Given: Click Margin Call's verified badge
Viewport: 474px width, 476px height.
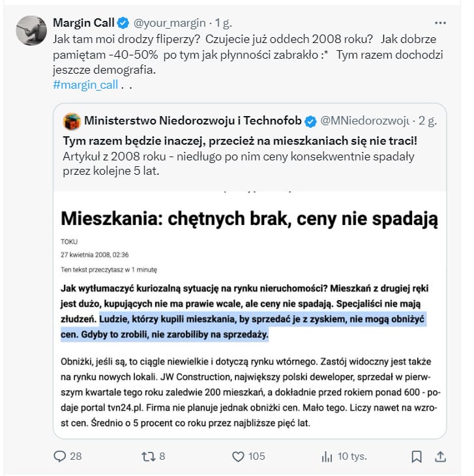Looking at the screenshot, I should 123,23.
